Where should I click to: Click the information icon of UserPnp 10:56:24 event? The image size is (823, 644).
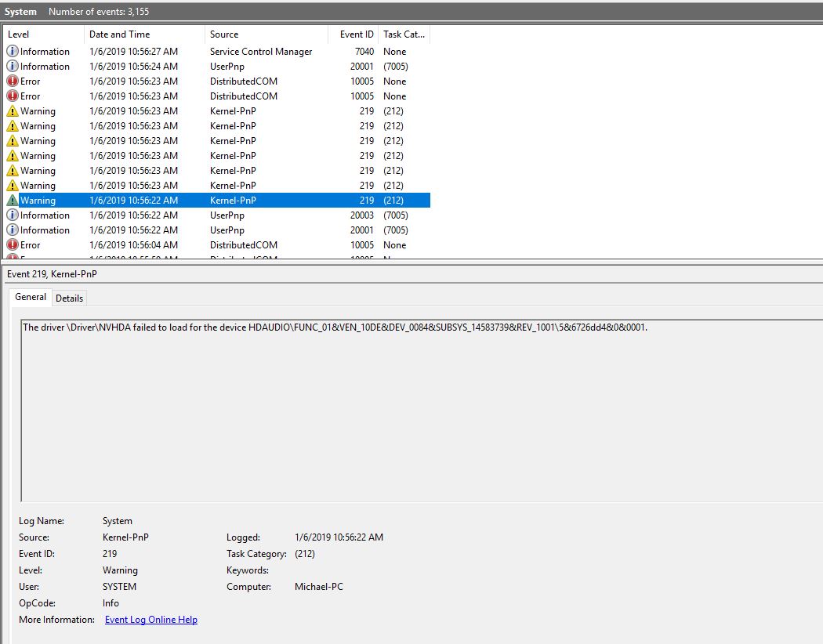click(12, 66)
